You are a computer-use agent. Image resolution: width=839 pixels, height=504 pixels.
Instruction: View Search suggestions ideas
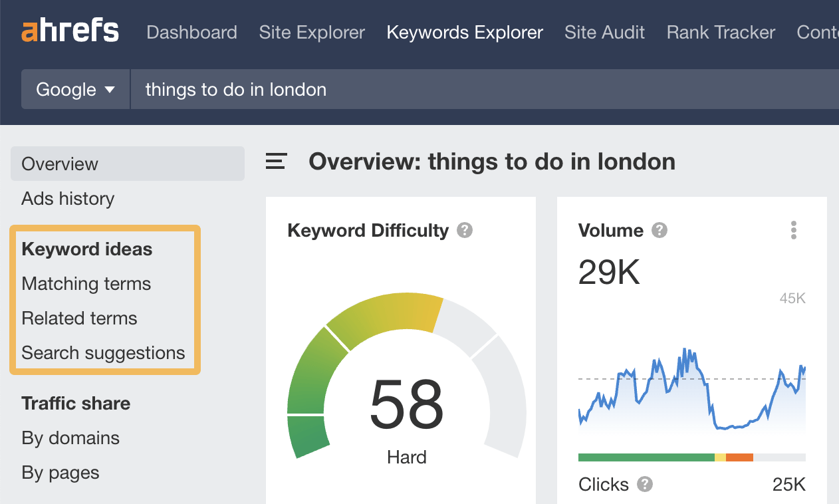coord(104,352)
